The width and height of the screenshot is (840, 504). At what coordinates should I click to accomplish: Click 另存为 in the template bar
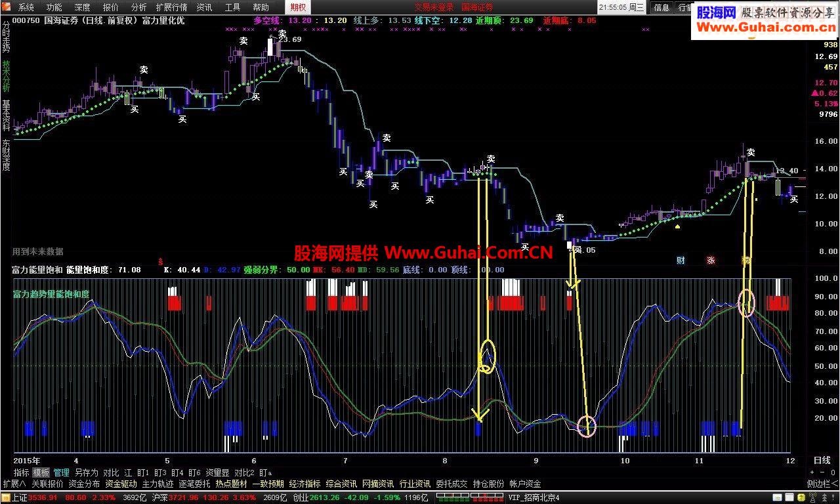(x=86, y=472)
